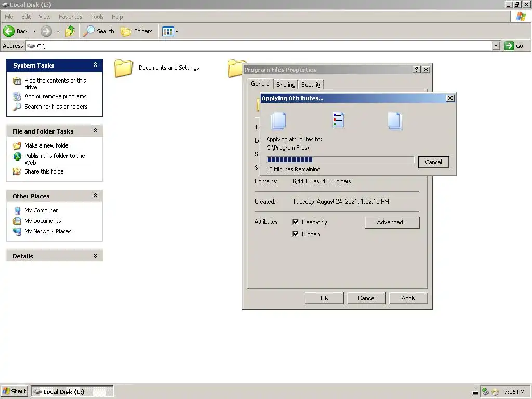Viewport: 532px width, 399px height.
Task: Go up one folder level
Action: pos(70,31)
